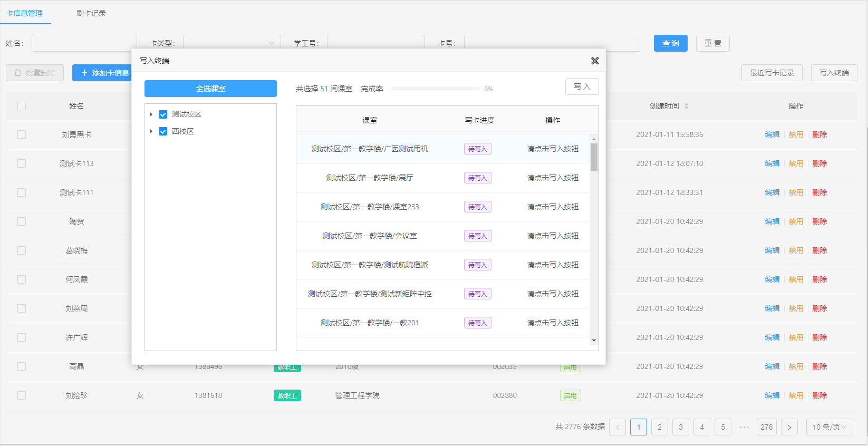Click 西校区 tree label
Viewport: 868px width, 446px height.
point(183,132)
